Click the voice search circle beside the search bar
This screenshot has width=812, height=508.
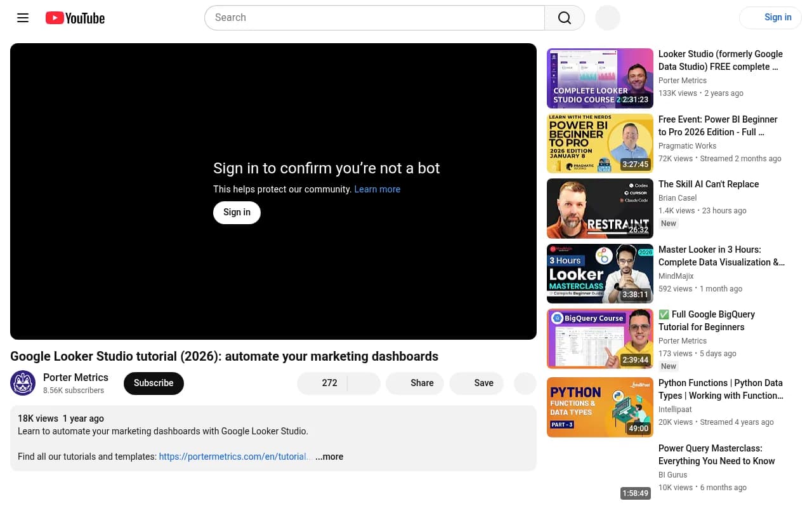607,18
